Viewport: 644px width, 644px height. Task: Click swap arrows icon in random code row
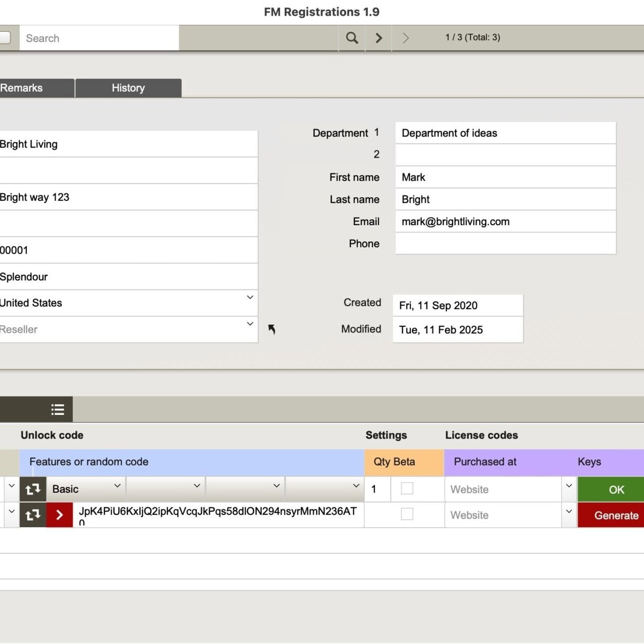pyautogui.click(x=33, y=515)
